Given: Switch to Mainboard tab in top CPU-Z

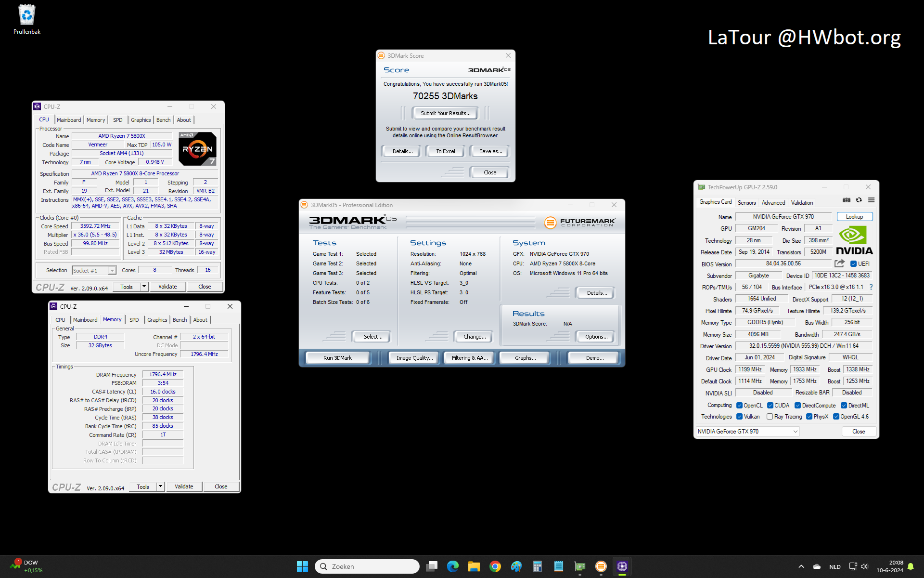Looking at the screenshot, I should coord(69,120).
